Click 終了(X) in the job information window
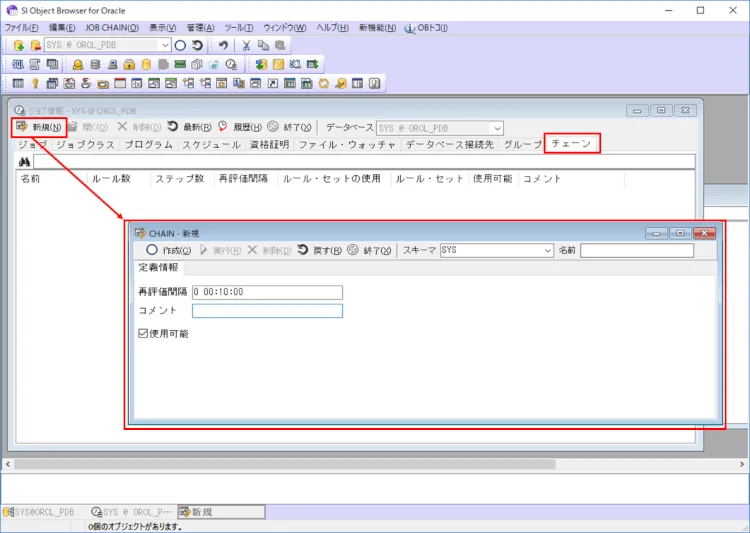This screenshot has width=750, height=533. (x=289, y=127)
